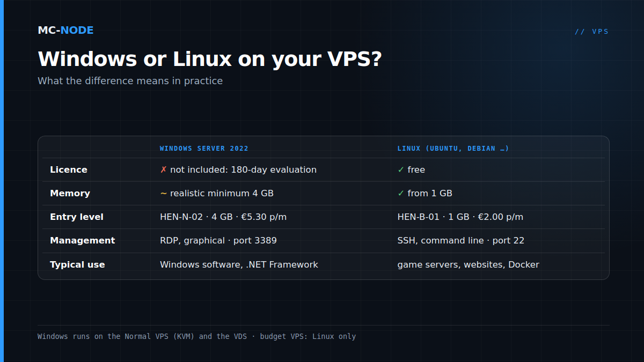The width and height of the screenshot is (644, 362).
Task: Click the 'Entry level' row label
Action: [x=77, y=217]
